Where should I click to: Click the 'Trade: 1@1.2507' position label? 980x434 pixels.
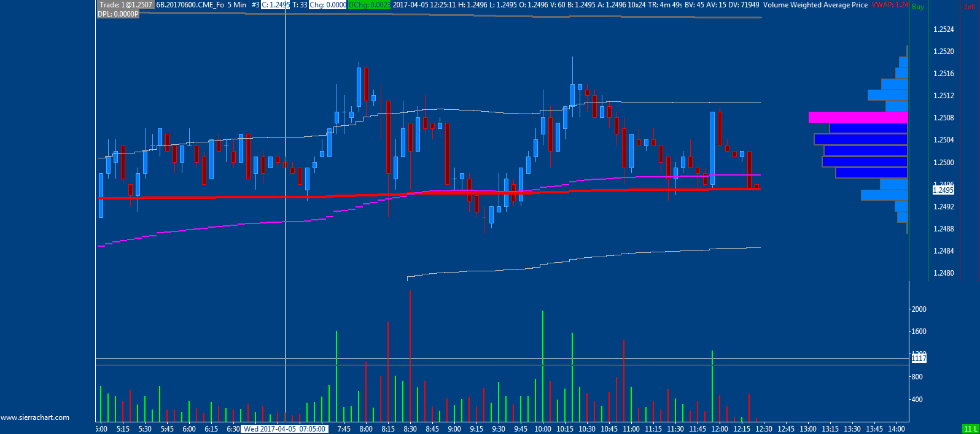coord(125,5)
